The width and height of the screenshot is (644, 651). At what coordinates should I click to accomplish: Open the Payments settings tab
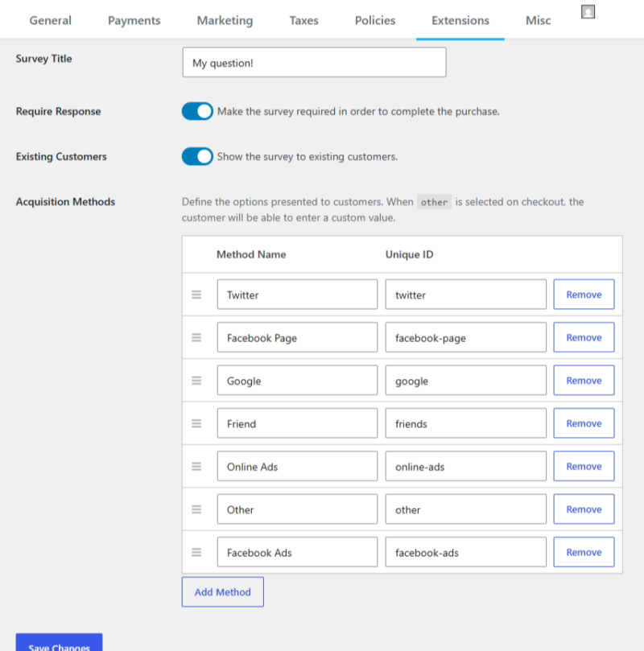pos(134,21)
